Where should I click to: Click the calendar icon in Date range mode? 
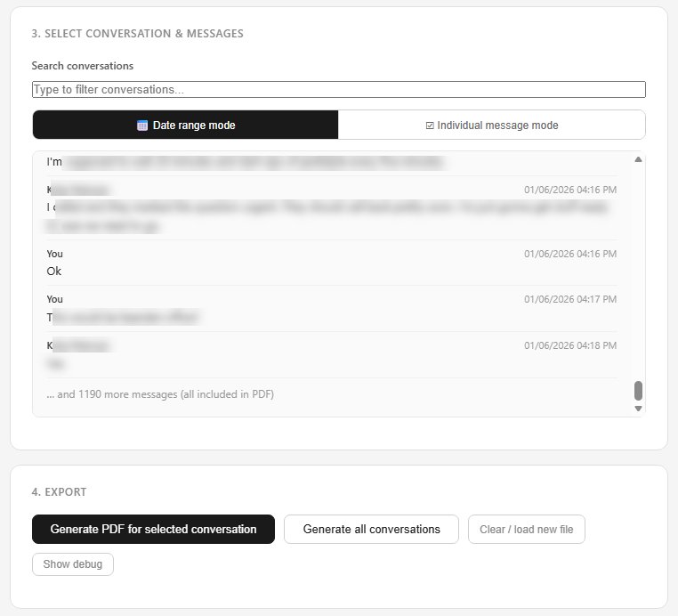click(142, 126)
